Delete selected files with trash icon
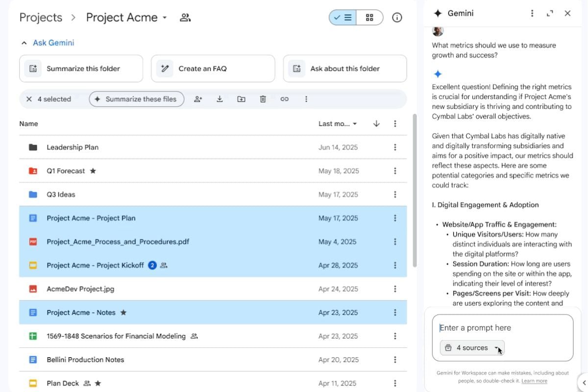The image size is (588, 392). point(263,99)
